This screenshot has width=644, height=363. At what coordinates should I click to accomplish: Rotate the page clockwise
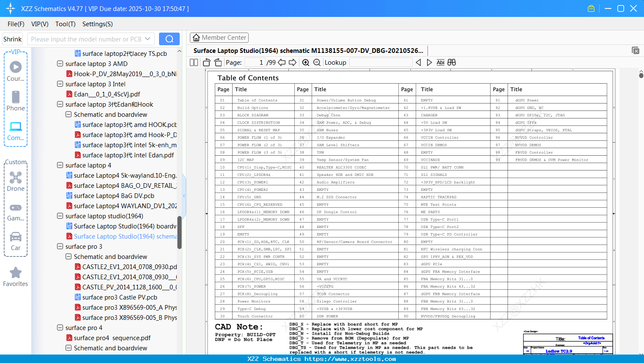pos(218,62)
